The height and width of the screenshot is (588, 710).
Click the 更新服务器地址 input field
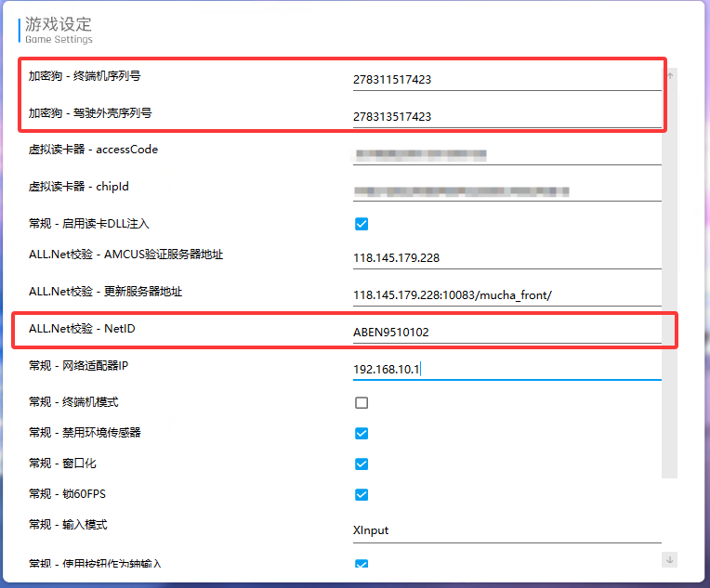pos(506,295)
